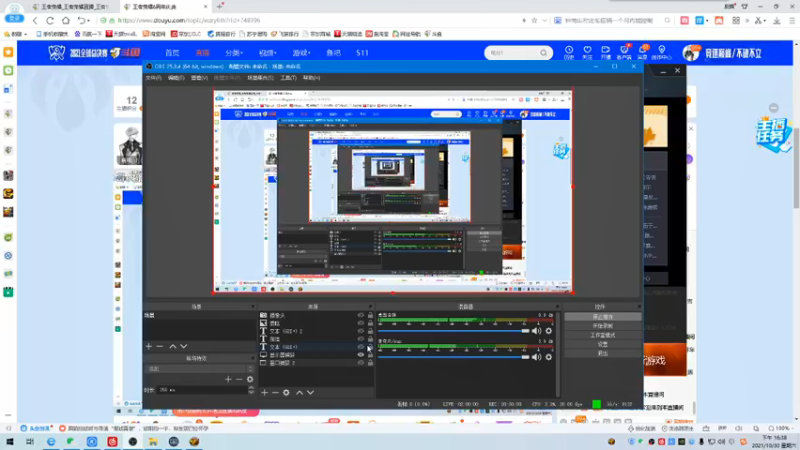Go to browser home page icon
This screenshot has height=450, width=800.
tap(66, 20)
